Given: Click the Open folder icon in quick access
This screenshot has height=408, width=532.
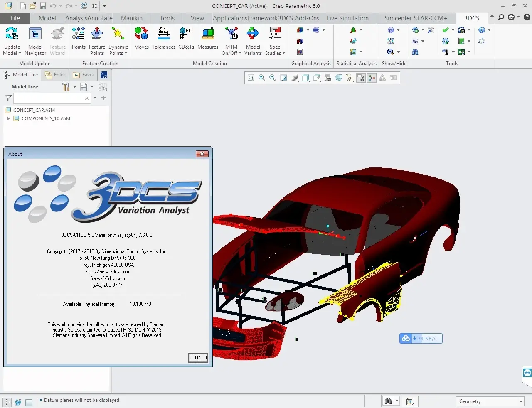Looking at the screenshot, I should click(x=33, y=6).
